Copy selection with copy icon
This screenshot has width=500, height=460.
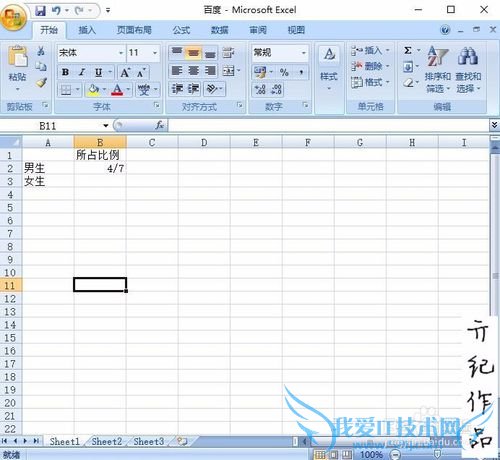pos(41,66)
